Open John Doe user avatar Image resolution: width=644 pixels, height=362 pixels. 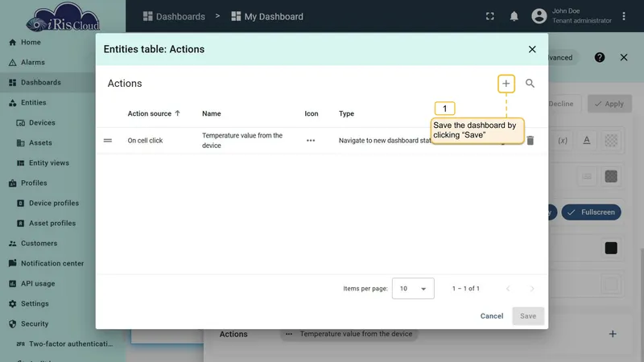539,16
